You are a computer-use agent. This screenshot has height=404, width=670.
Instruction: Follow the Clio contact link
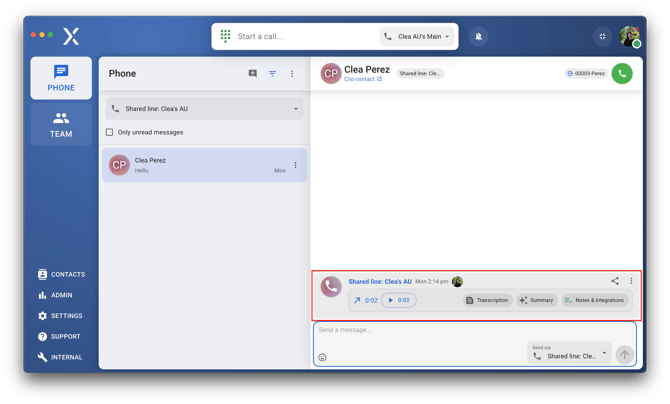(363, 79)
